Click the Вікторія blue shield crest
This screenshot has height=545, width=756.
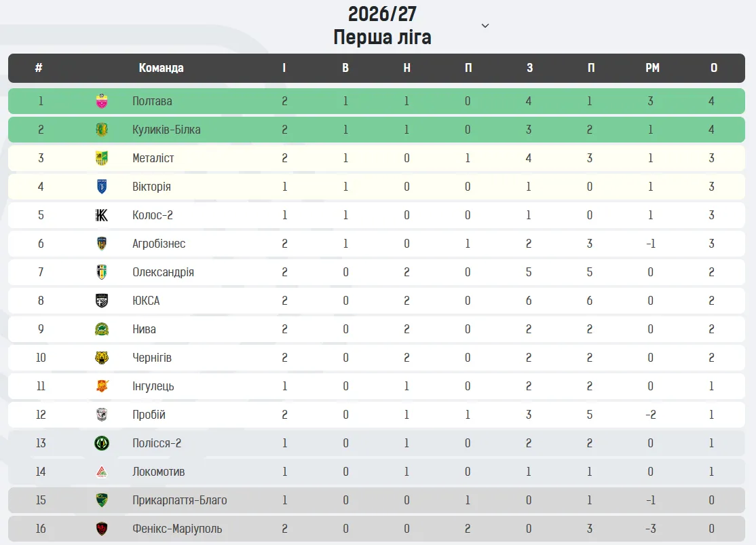click(102, 187)
